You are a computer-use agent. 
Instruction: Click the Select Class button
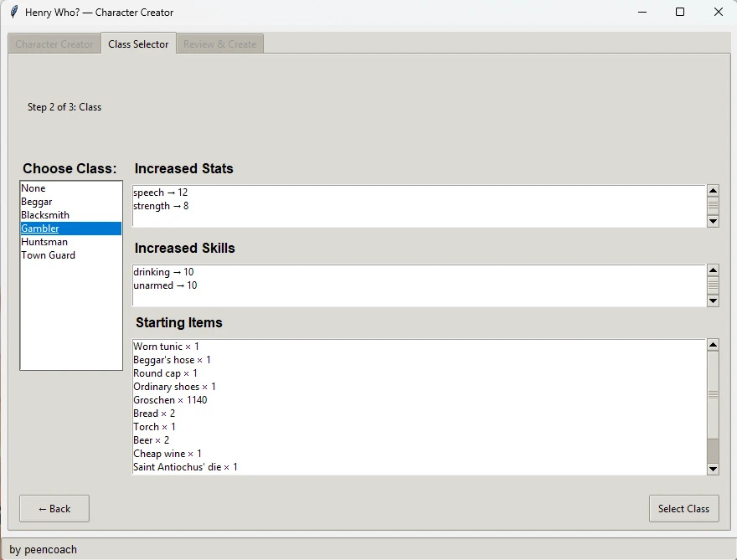(683, 509)
